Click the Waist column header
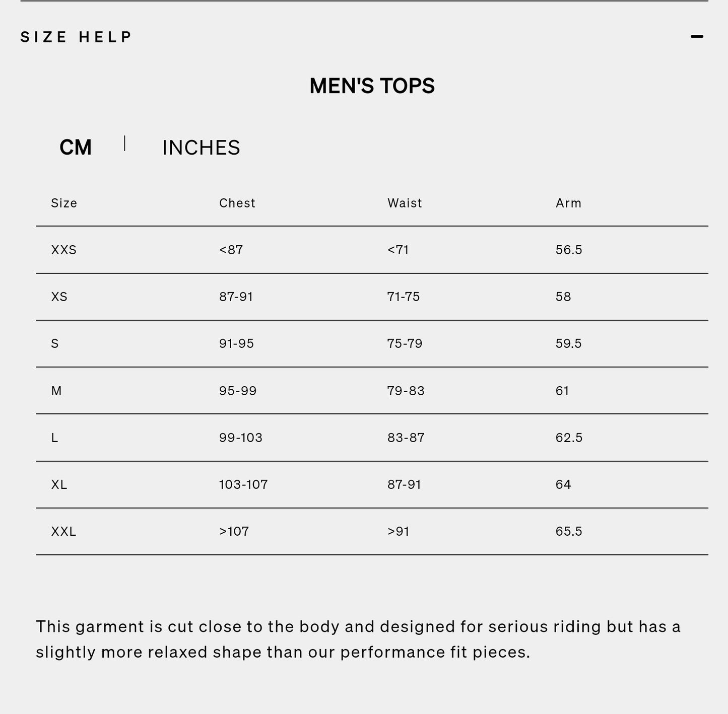Screen dimensions: 728x714 click(x=405, y=203)
